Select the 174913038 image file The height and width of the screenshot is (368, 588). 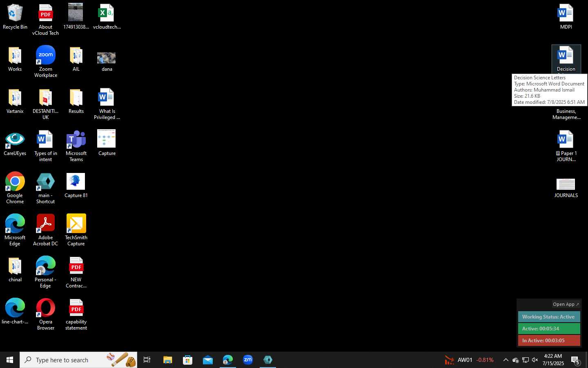pos(76,17)
